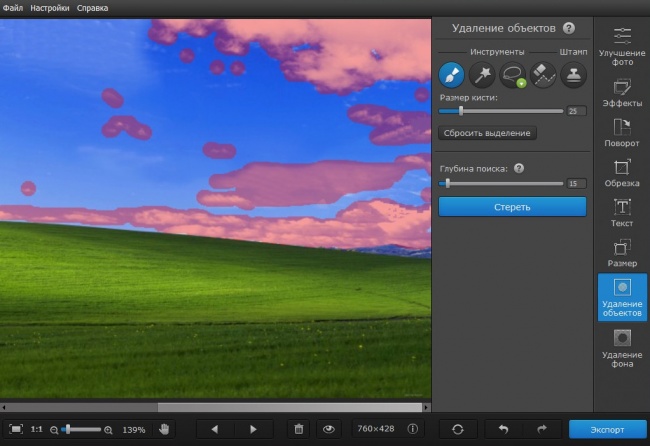Click scrollbar left arrow
650x446 pixels.
(x=4, y=407)
